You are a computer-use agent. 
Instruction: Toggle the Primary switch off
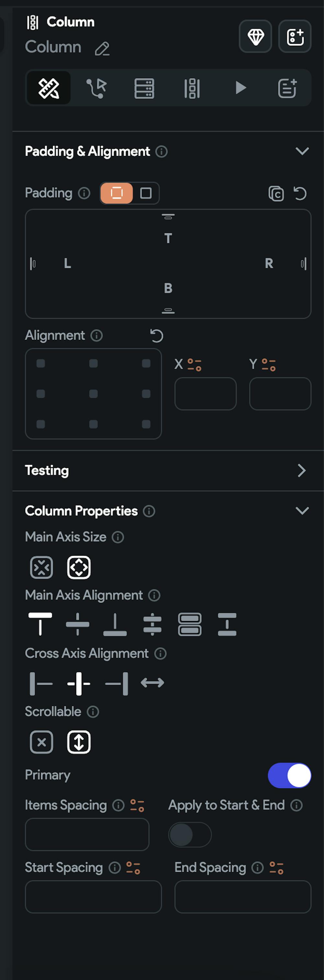tap(289, 775)
